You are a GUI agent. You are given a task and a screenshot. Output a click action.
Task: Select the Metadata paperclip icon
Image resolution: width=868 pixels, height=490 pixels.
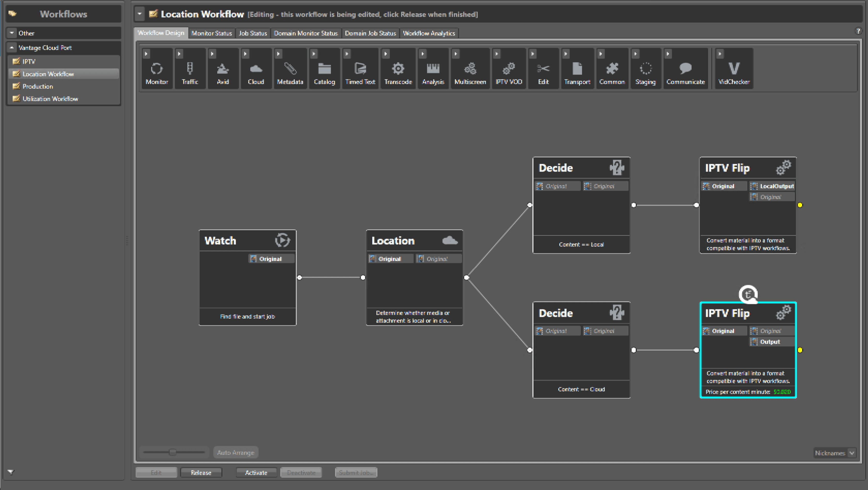[x=290, y=69]
